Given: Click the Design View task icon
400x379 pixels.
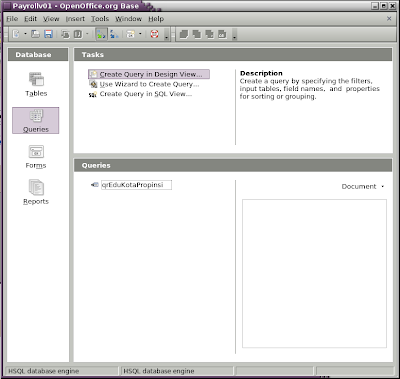Looking at the screenshot, I should (x=93, y=74).
